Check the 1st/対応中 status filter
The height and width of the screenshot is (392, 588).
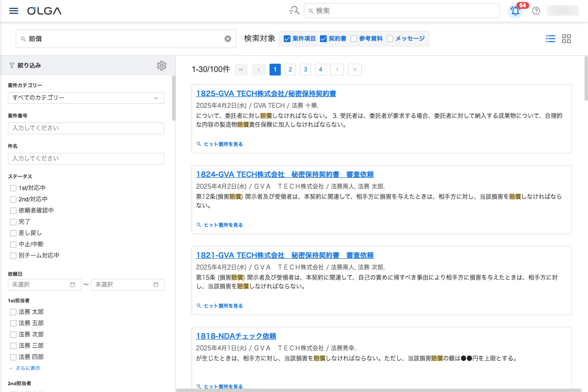point(13,188)
